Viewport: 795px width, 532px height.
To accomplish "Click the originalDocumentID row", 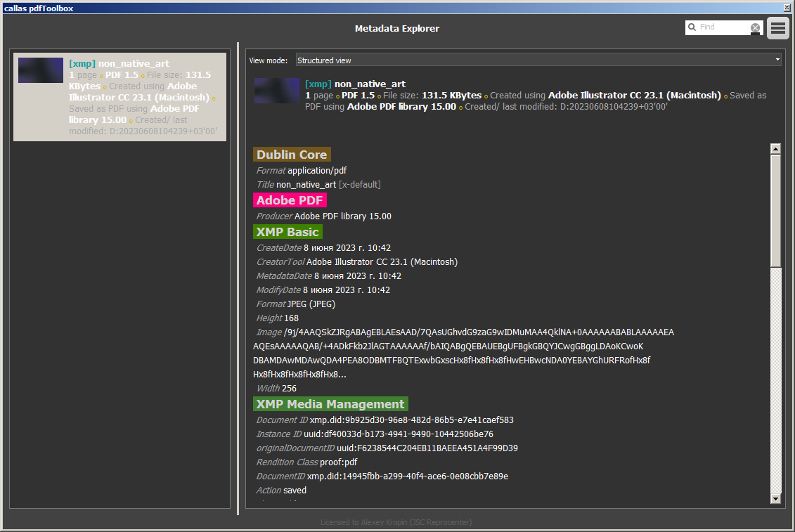I will 387,448.
